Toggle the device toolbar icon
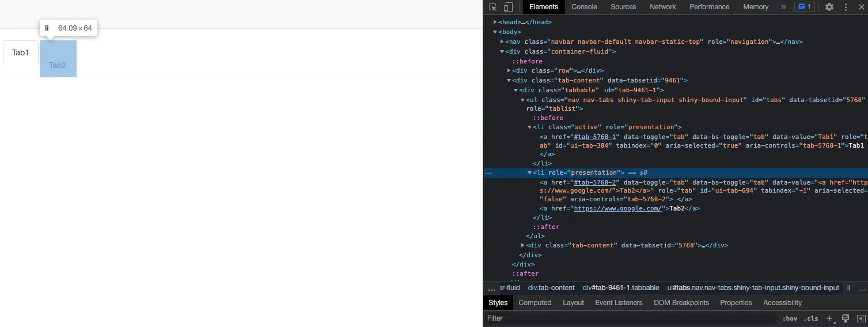This screenshot has height=327, width=868. pos(508,7)
